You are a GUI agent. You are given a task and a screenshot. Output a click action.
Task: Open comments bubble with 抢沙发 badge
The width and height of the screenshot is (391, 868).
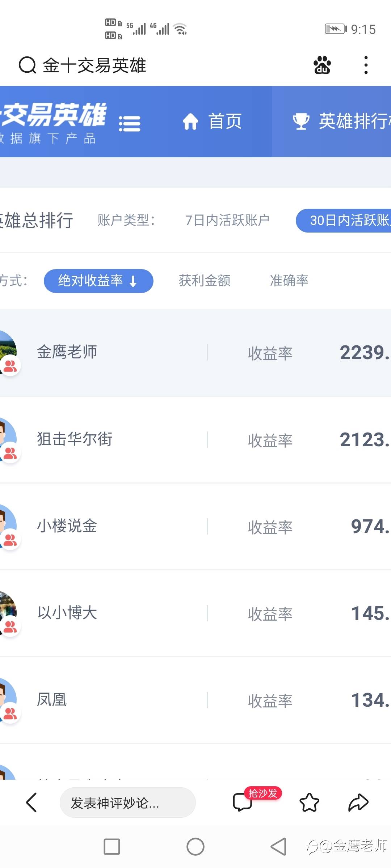(x=243, y=802)
